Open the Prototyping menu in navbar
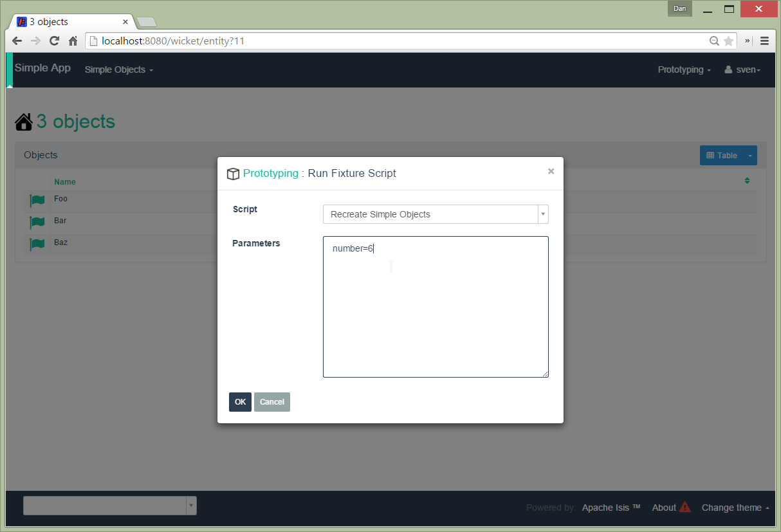The width and height of the screenshot is (781, 532). pyautogui.click(x=684, y=69)
